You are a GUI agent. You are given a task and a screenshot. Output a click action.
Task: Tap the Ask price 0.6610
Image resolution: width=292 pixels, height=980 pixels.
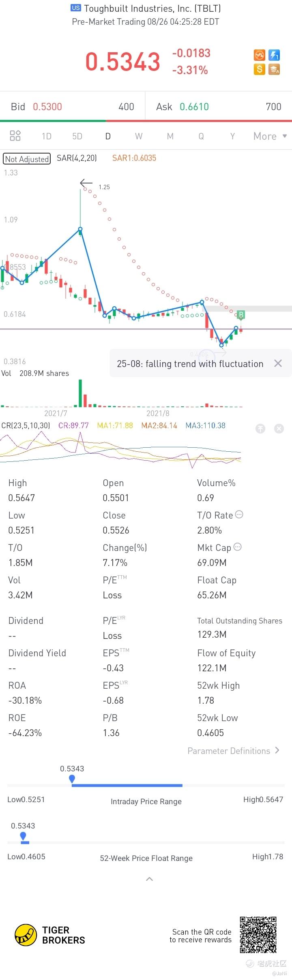coord(194,107)
